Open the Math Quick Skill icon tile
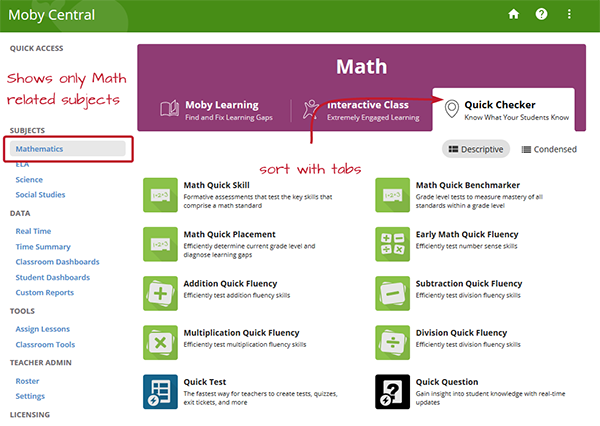The height and width of the screenshot is (426, 600). pyautogui.click(x=160, y=195)
